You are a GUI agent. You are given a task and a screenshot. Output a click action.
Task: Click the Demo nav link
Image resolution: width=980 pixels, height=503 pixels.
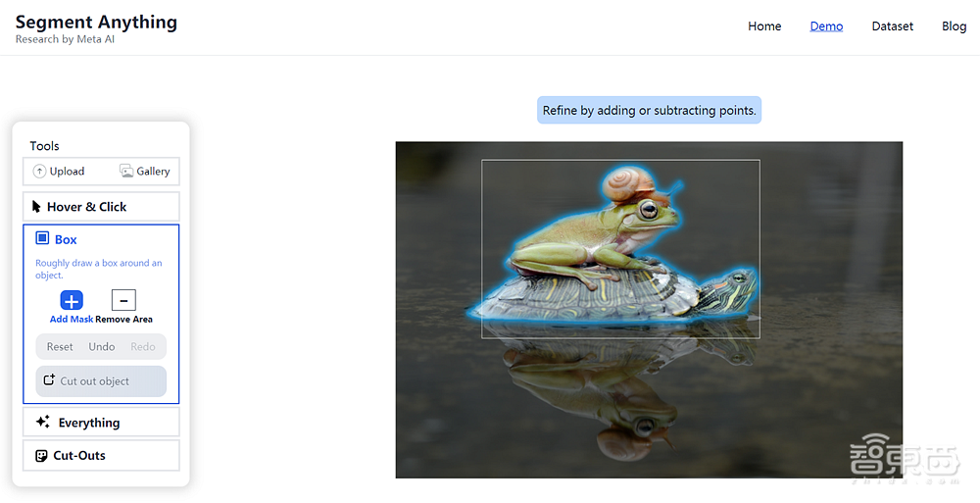[x=826, y=26]
